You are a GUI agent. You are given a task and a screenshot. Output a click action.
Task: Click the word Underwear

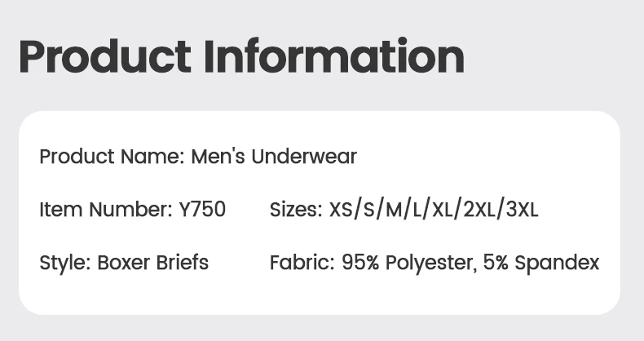[304, 157]
